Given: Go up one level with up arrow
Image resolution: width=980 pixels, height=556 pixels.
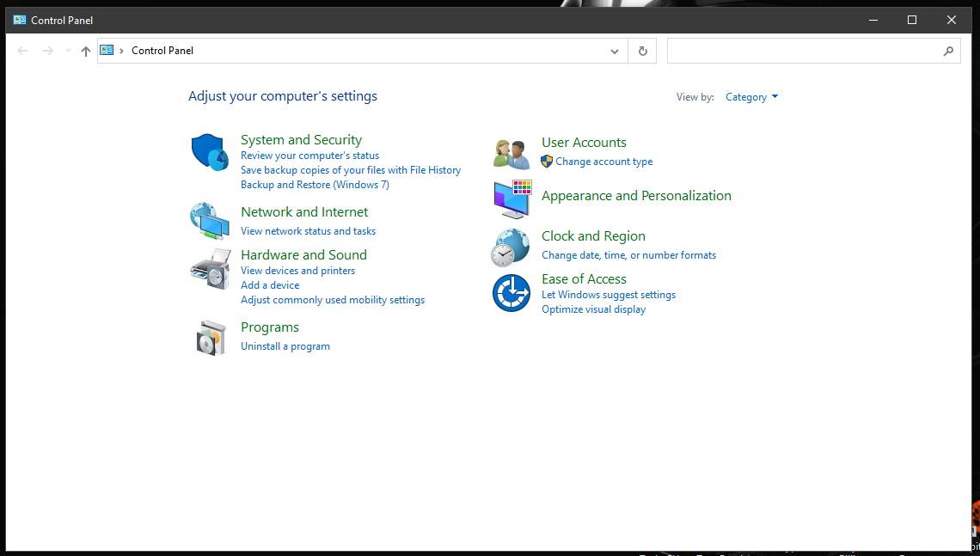Looking at the screenshot, I should pos(86,51).
